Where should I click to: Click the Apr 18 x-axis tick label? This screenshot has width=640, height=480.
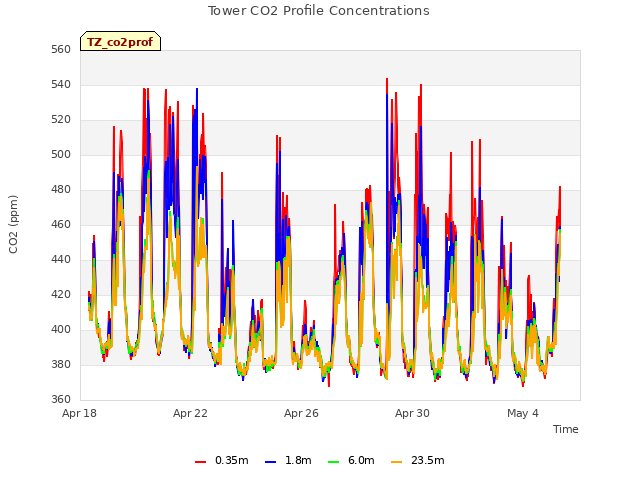tap(79, 413)
